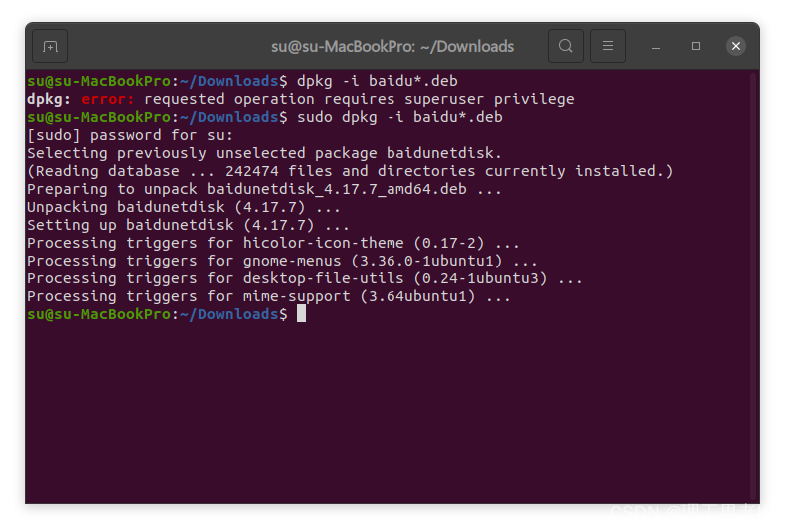Click the 'sudo dpkg -i baidu*.deb' command

(x=399, y=117)
